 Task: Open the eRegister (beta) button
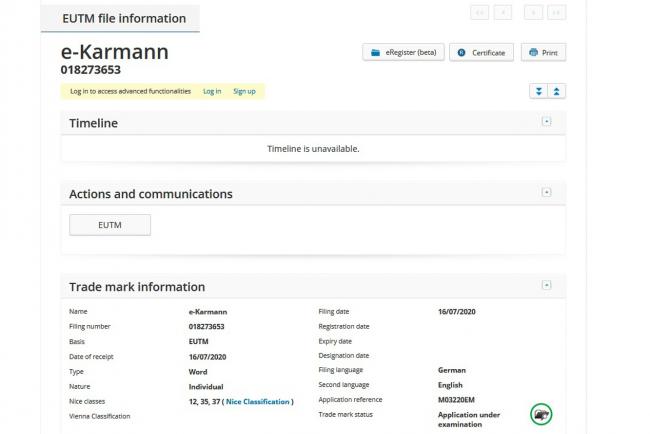pos(403,53)
